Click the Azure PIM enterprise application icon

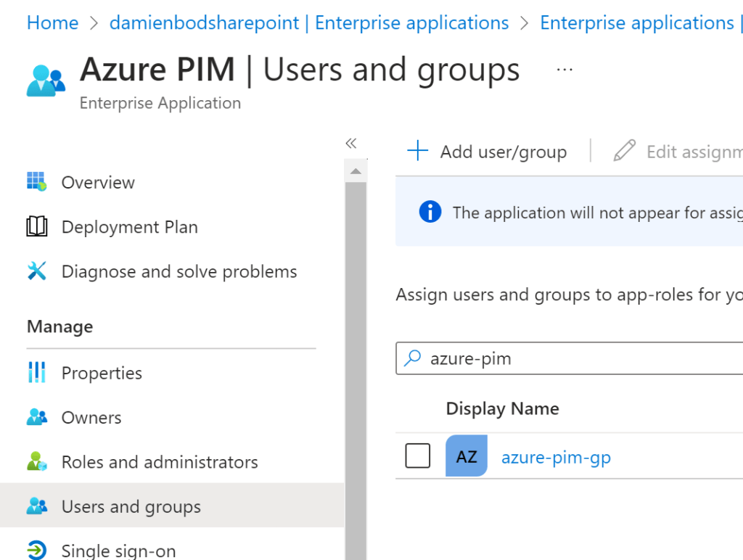click(46, 81)
